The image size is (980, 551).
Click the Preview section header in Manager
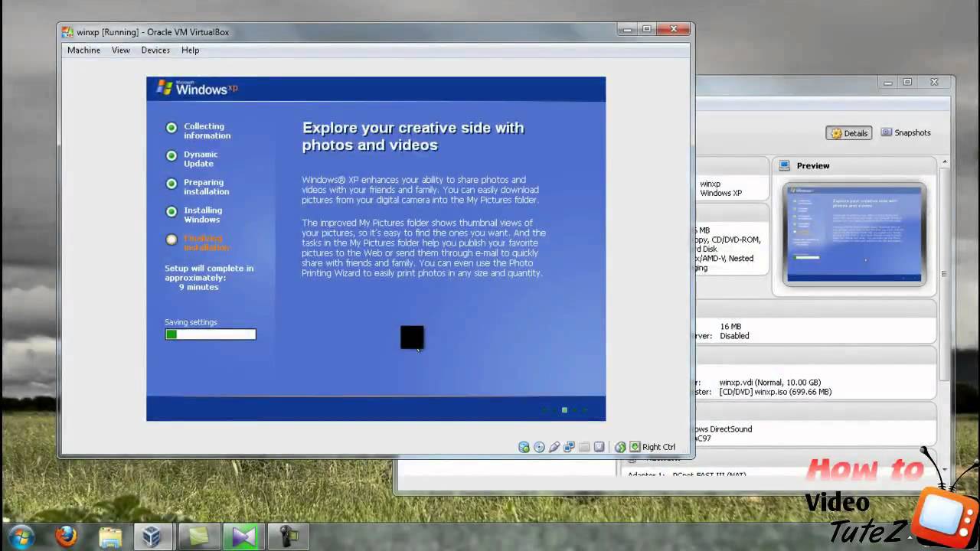(x=853, y=165)
